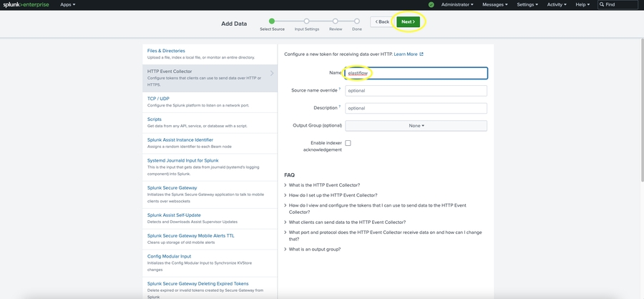The height and width of the screenshot is (299, 644).
Task: Open the Learn More link
Action: (x=408, y=54)
